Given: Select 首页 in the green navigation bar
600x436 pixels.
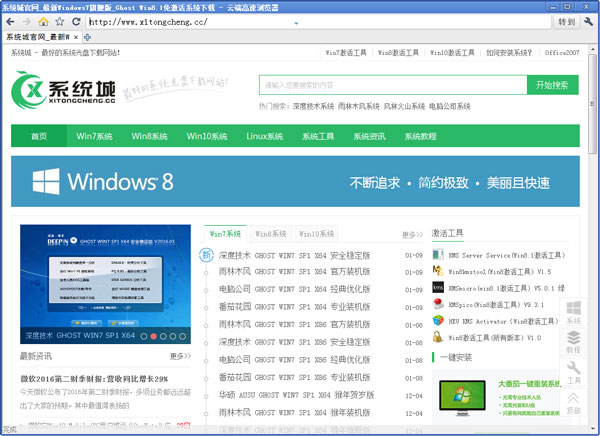Looking at the screenshot, I should [x=39, y=136].
